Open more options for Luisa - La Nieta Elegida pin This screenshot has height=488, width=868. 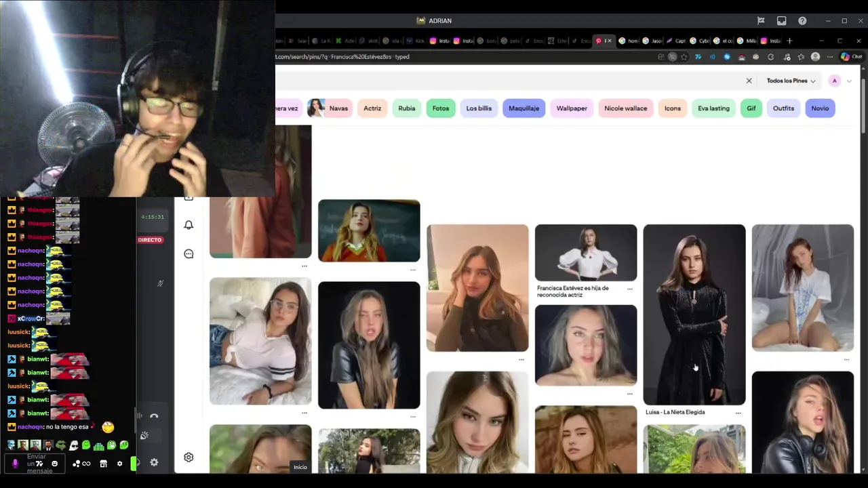pyautogui.click(x=738, y=413)
